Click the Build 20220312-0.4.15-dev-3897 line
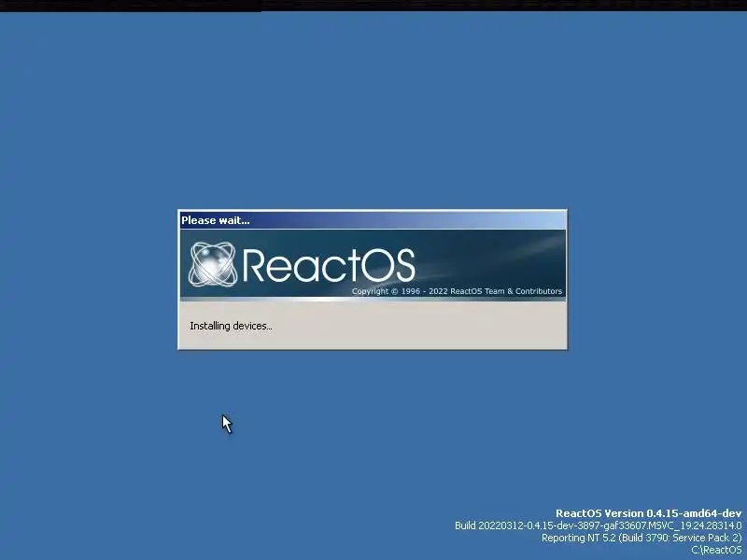This screenshot has width=747, height=560. [598, 525]
